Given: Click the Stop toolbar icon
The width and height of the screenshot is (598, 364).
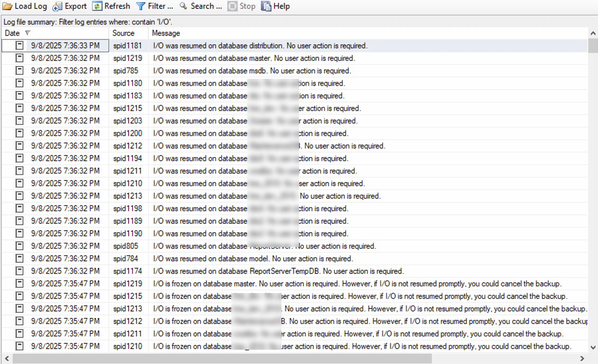Looking at the screenshot, I should click(232, 6).
